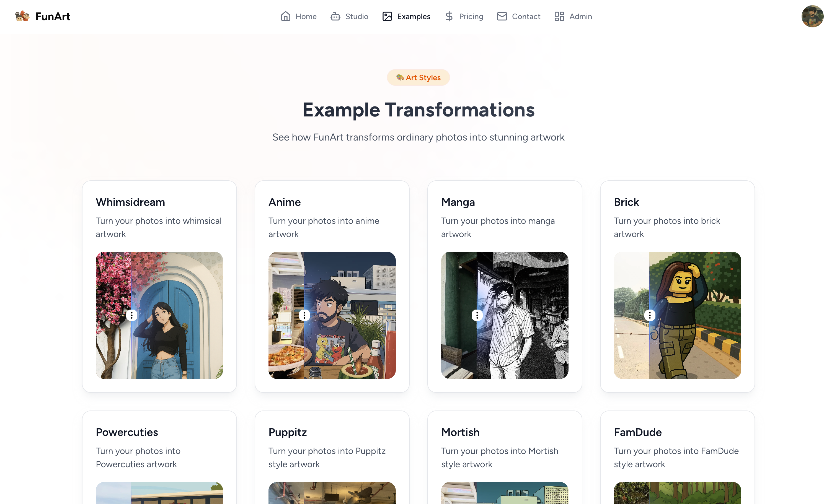Go to the Pricing page
Viewport: 837px width, 504px height.
(x=471, y=16)
